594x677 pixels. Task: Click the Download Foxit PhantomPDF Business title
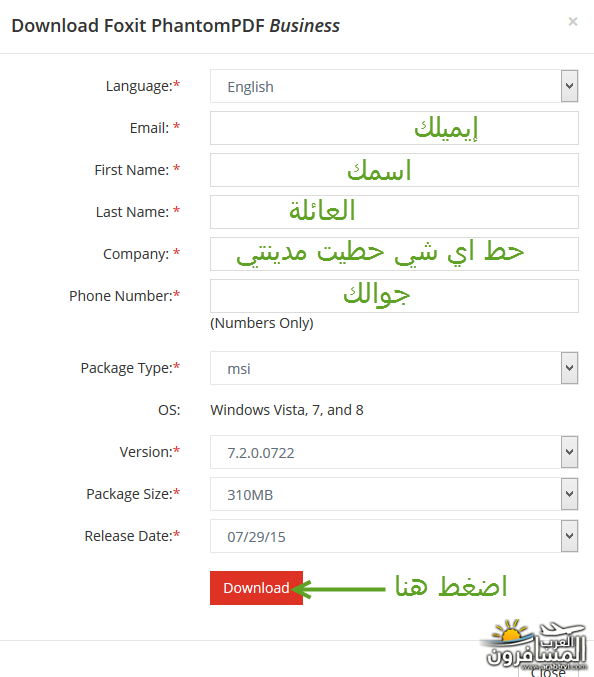[175, 25]
